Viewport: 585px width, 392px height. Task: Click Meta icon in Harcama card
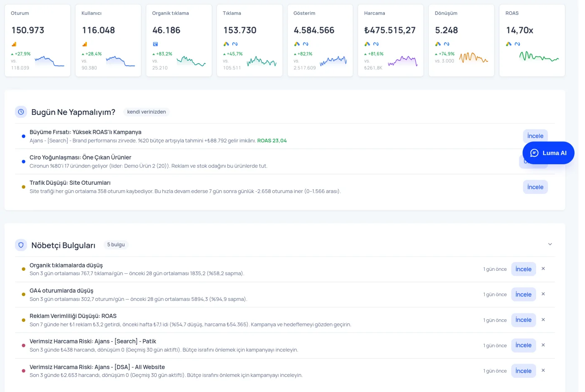click(x=376, y=44)
